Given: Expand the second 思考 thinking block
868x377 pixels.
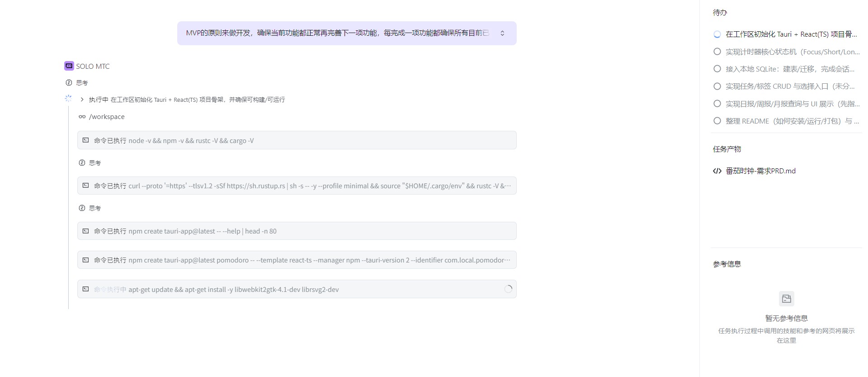Looking at the screenshot, I should 94,163.
